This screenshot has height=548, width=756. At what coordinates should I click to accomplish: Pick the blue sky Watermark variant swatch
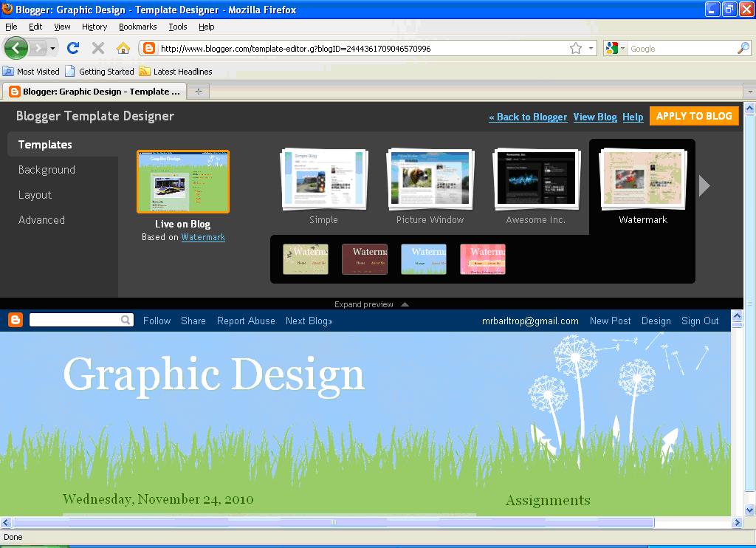[424, 259]
